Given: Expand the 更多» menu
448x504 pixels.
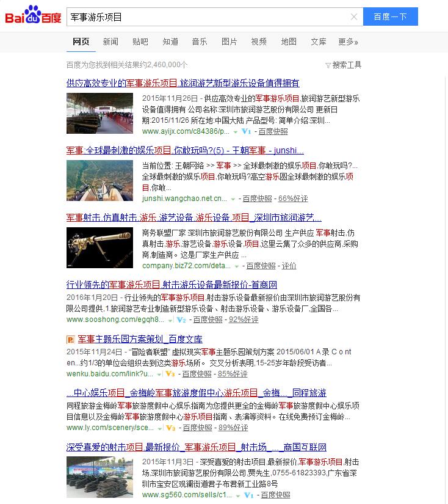Looking at the screenshot, I should [x=348, y=42].
